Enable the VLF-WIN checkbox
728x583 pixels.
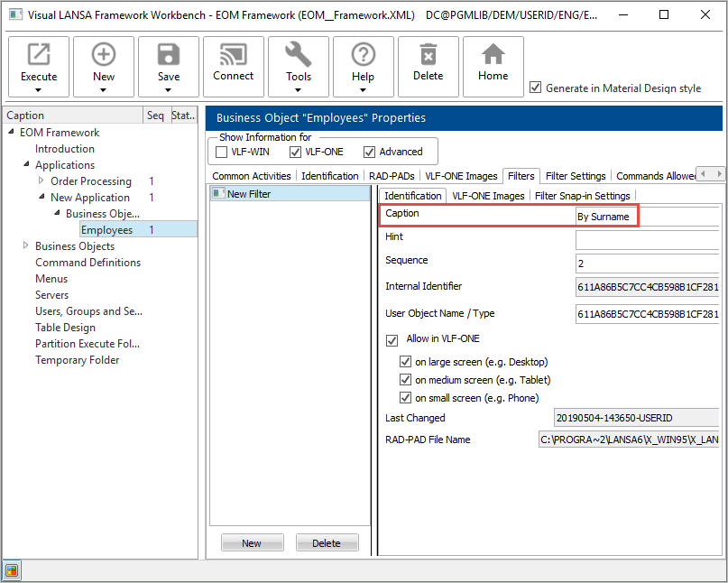pyautogui.click(x=222, y=152)
